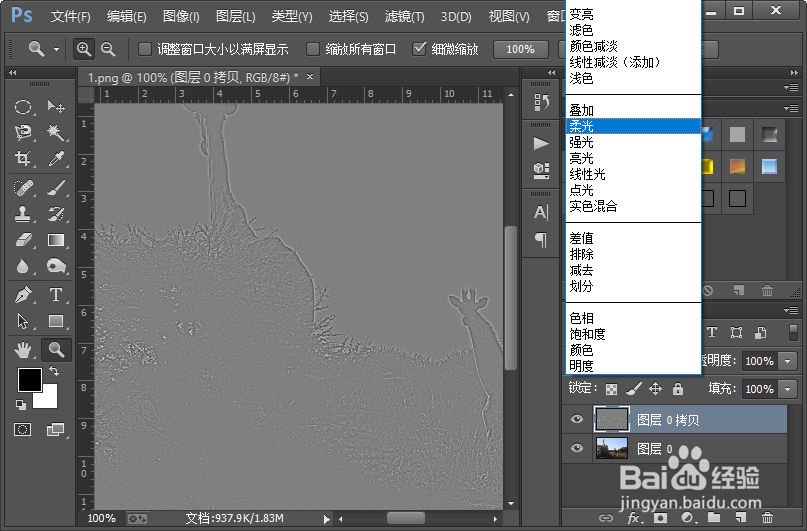Viewport: 807px width, 531px height.
Task: Swap foreground and background colors
Action: click(x=54, y=370)
